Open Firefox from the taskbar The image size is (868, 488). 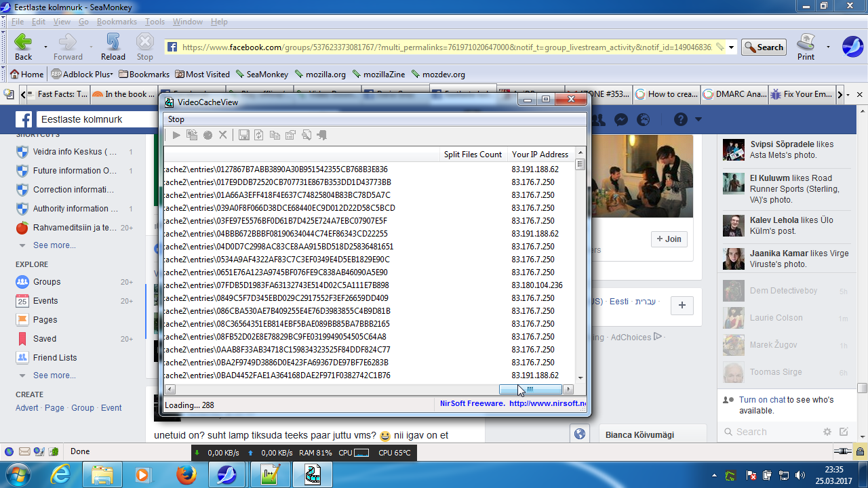pos(186,474)
